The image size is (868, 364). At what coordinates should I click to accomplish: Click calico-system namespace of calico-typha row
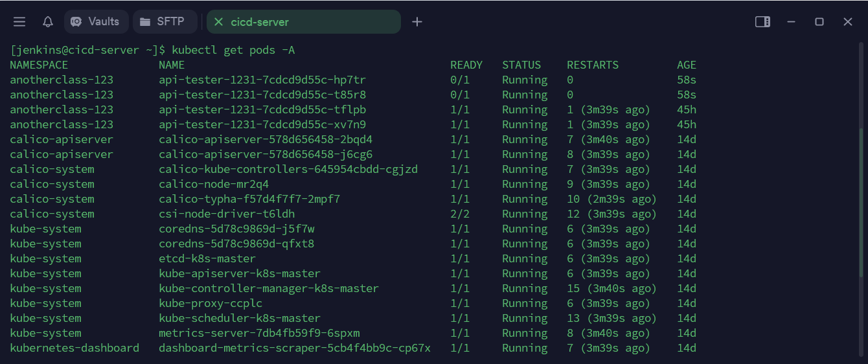click(x=52, y=199)
